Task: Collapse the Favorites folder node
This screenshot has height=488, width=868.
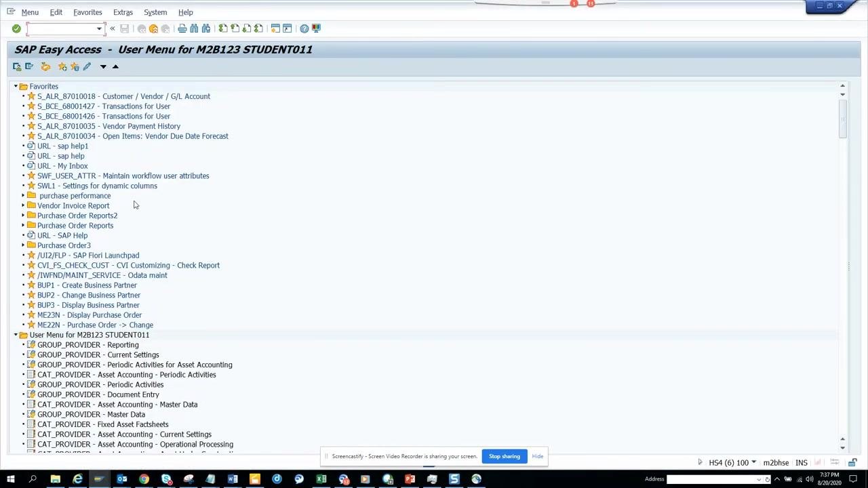Action: click(x=16, y=86)
